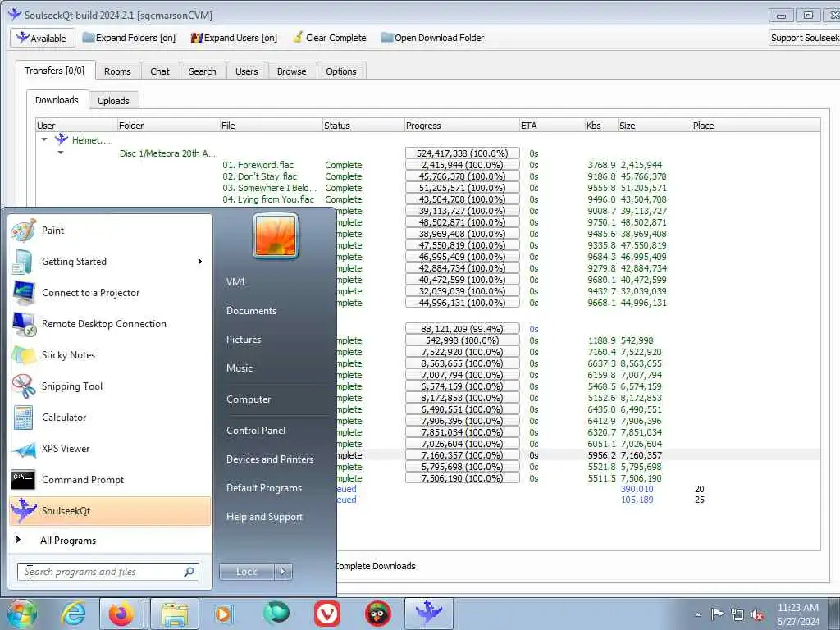840x630 pixels.
Task: Toggle Expand Users [on]
Action: (234, 38)
